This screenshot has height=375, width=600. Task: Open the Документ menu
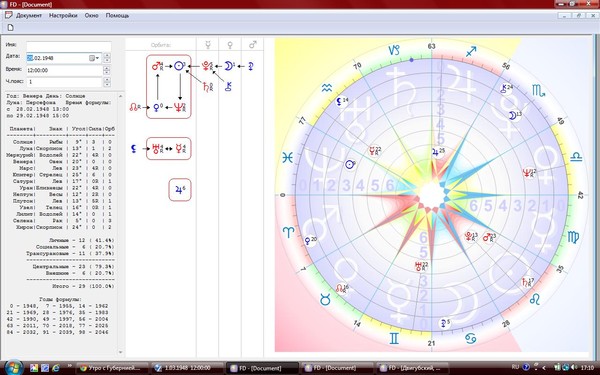pos(29,16)
